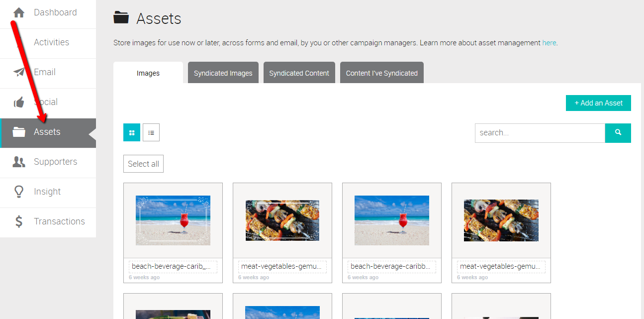Click the Supporters people icon
The image size is (644, 319).
[x=19, y=162]
